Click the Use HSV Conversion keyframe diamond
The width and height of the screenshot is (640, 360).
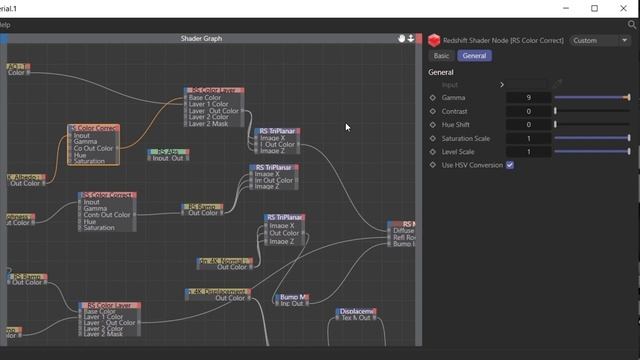click(x=433, y=165)
